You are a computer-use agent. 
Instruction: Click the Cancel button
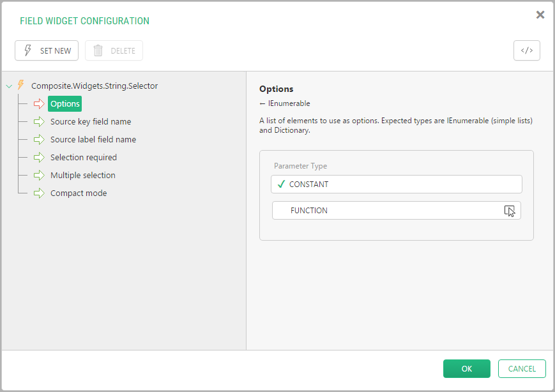tap(522, 368)
